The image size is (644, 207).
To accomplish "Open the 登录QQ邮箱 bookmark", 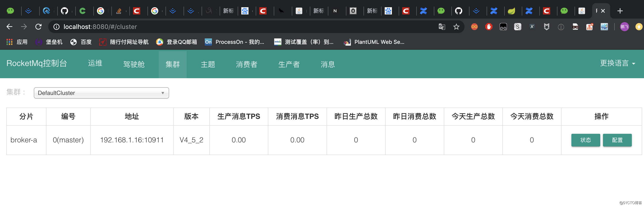I will [x=177, y=42].
